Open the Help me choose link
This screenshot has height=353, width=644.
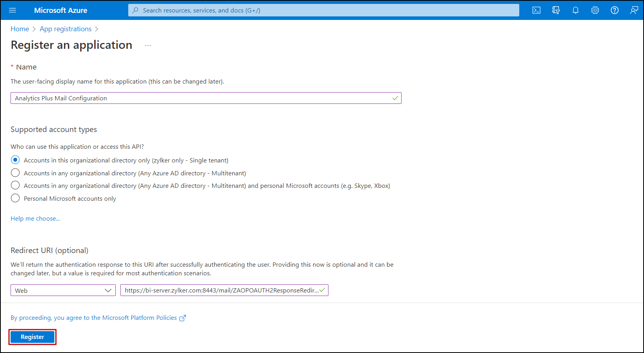click(35, 218)
